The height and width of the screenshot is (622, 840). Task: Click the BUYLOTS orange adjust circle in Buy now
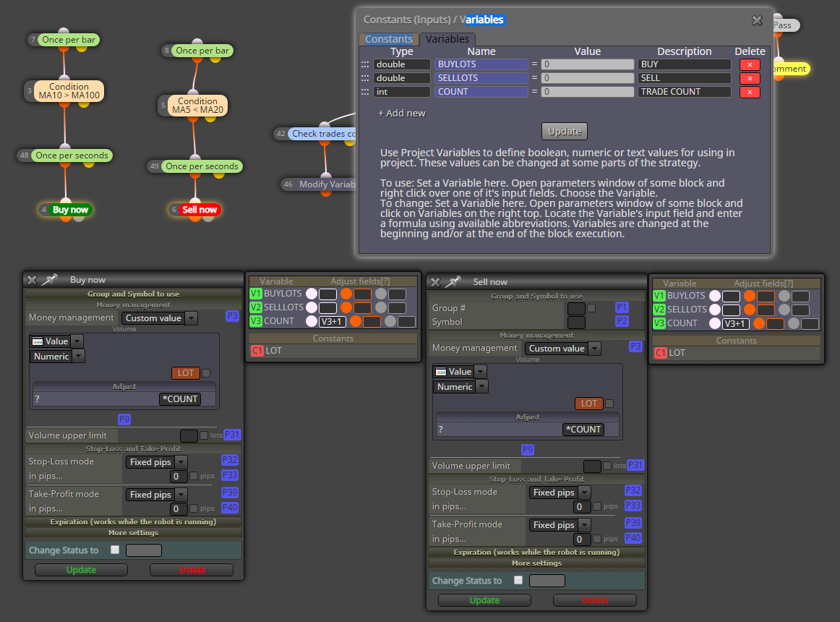[x=346, y=294]
